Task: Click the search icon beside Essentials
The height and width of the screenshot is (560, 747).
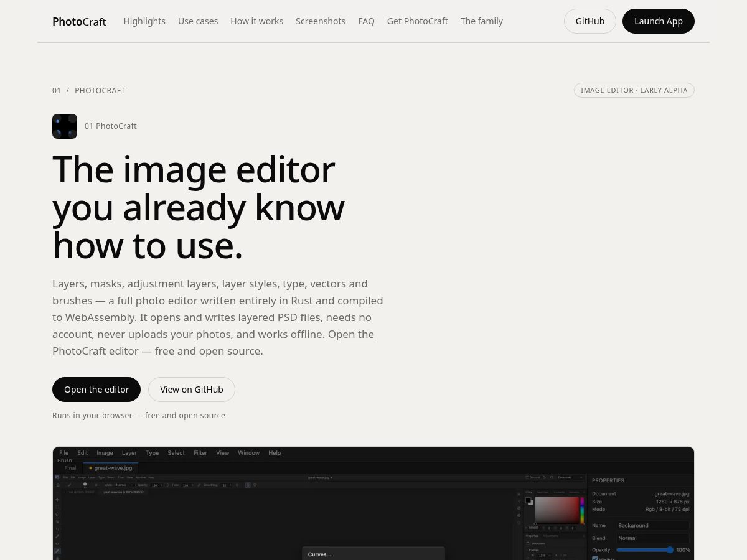Action: click(552, 477)
